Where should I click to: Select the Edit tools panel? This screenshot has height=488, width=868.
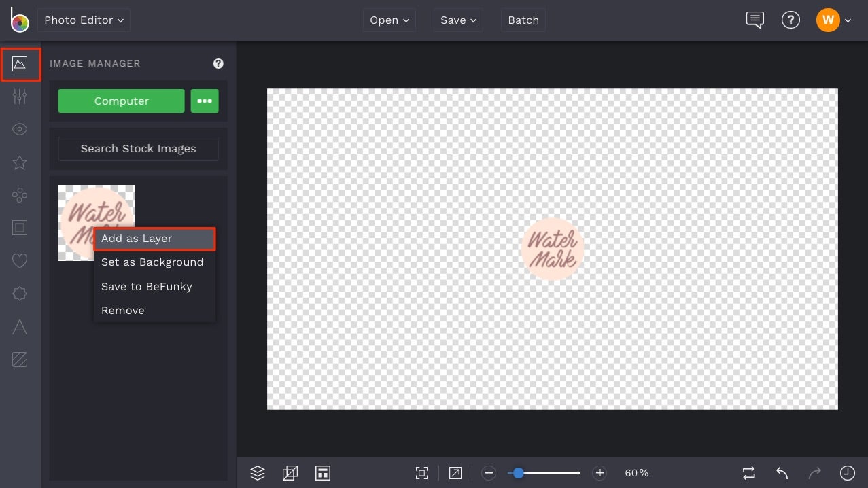click(x=20, y=96)
